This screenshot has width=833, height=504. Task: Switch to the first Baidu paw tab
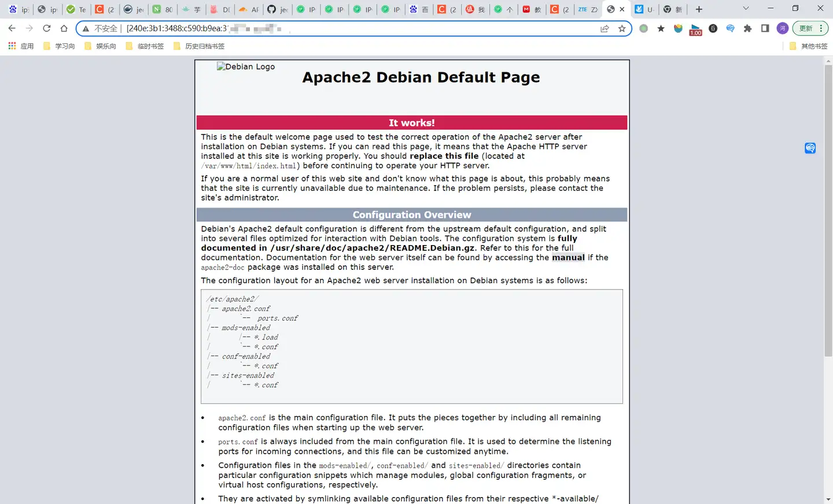18,9
